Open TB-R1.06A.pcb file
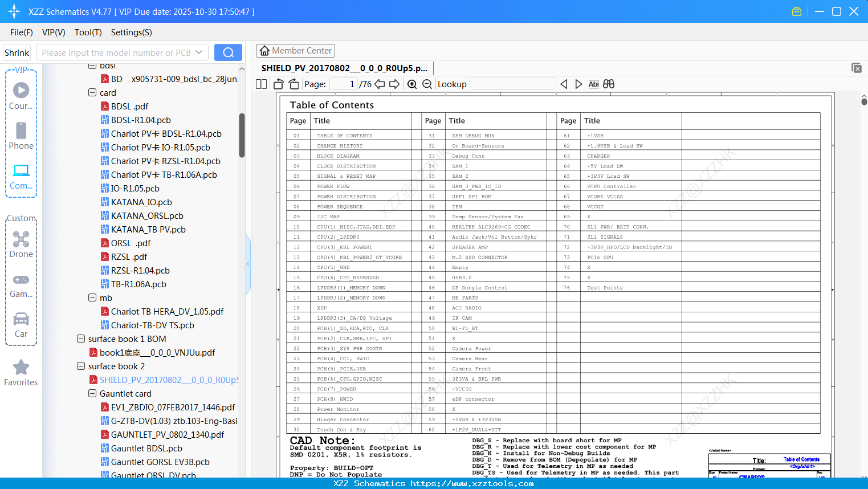868x489 pixels. 133,284
